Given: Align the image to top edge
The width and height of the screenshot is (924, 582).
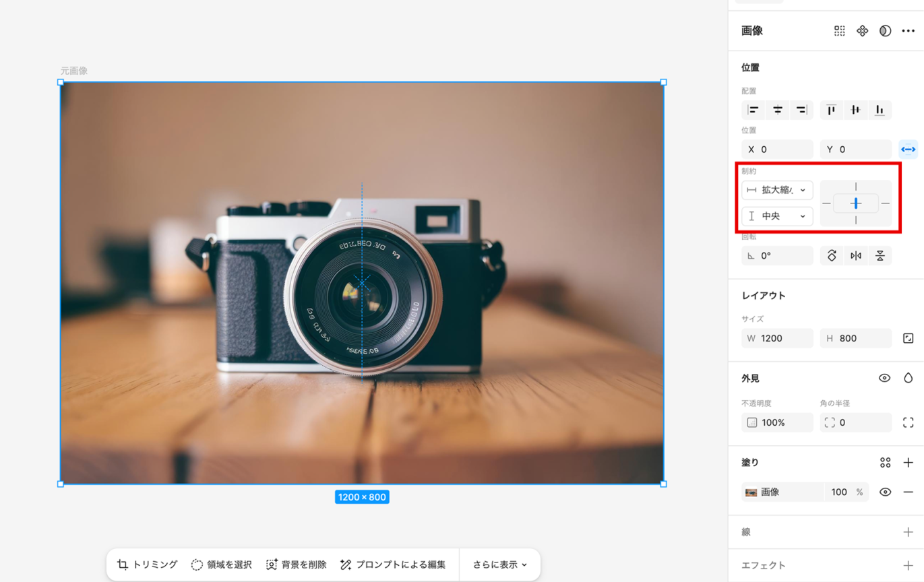Looking at the screenshot, I should (832, 110).
